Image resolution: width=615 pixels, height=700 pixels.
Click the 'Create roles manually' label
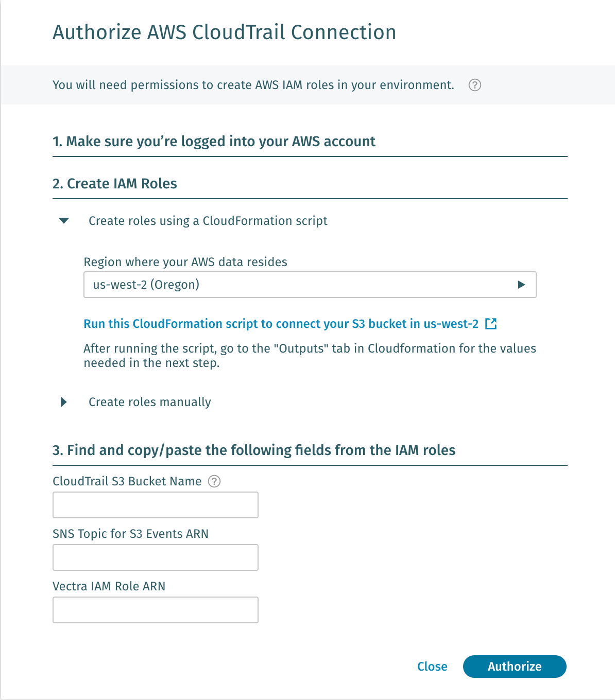(x=149, y=402)
